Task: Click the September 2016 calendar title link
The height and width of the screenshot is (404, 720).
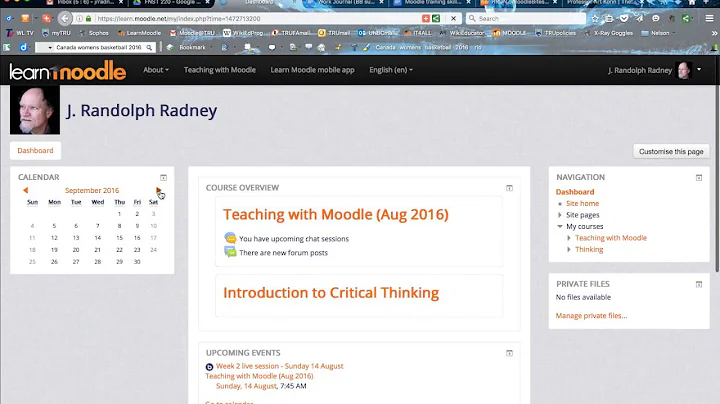Action: 92,190
